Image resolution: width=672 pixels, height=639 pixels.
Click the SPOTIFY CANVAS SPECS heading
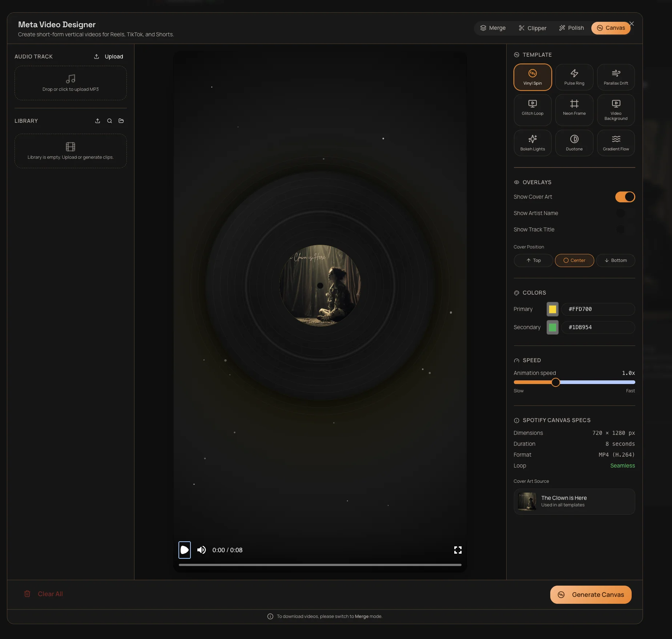click(556, 420)
